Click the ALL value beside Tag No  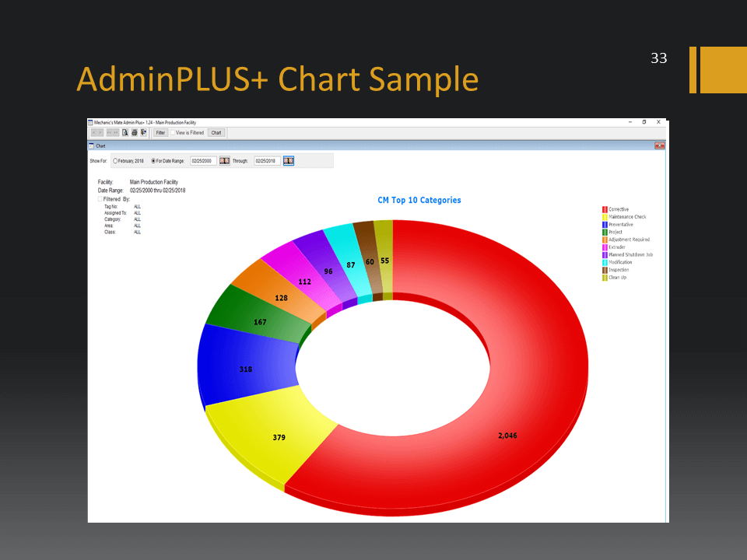pos(137,207)
